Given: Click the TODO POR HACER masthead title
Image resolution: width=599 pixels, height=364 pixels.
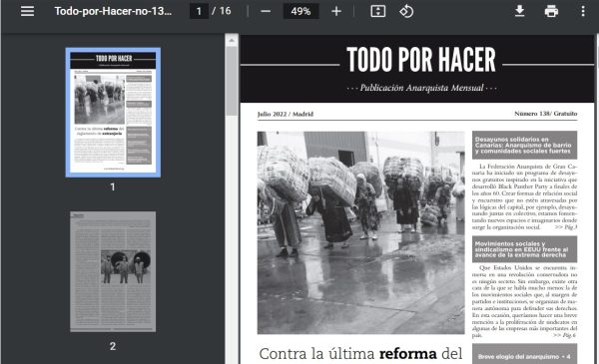Looking at the screenshot, I should click(x=421, y=60).
